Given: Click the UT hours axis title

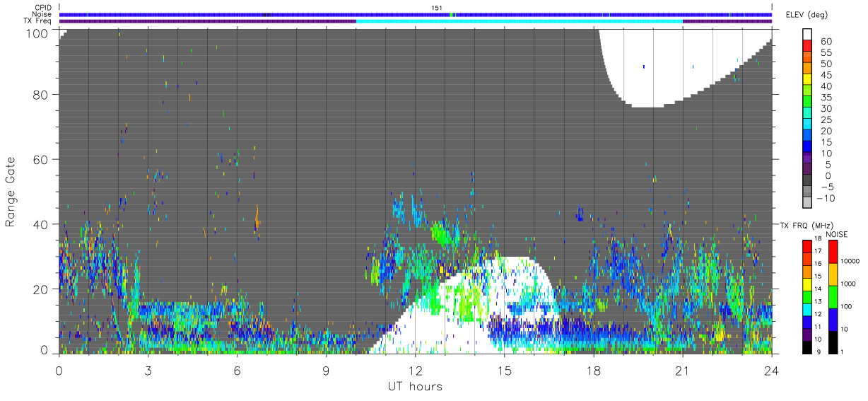Looking at the screenshot, I should 415,386.
